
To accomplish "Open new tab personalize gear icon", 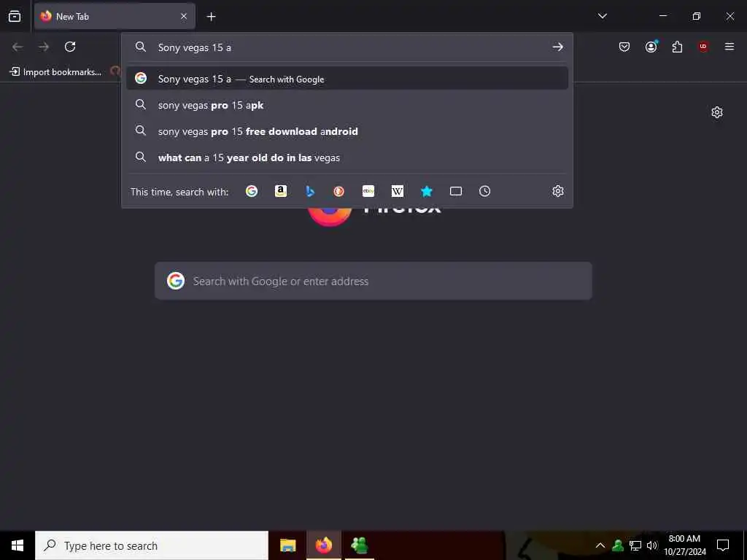I will 717,112.
